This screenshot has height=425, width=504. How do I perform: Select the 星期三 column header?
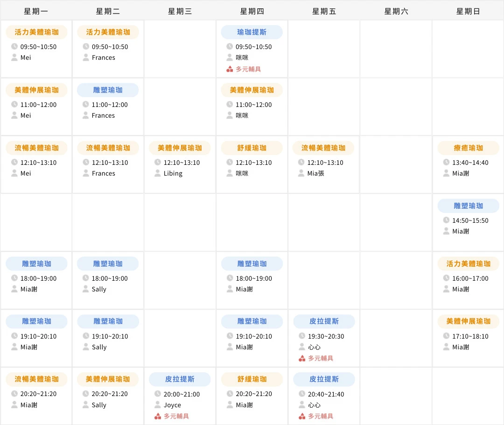pyautogui.click(x=180, y=11)
